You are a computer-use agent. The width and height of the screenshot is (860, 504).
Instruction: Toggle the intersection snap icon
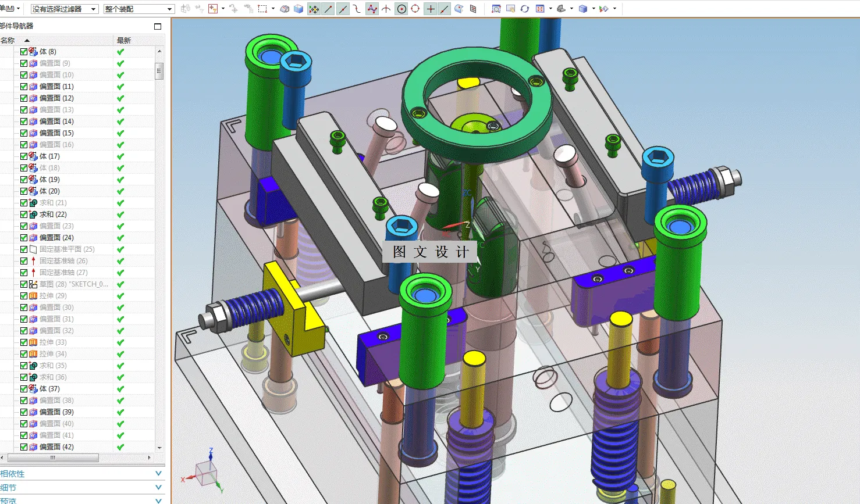pos(386,9)
